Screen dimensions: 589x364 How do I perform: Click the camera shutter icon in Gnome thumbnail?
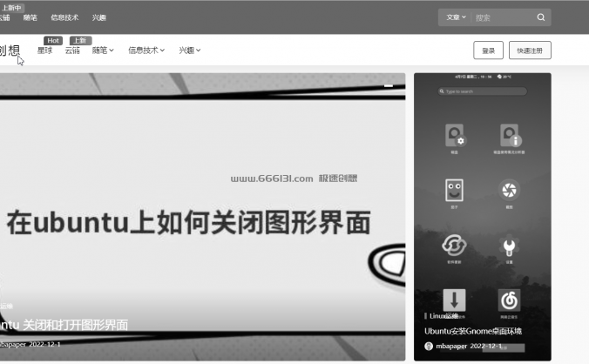coord(510,189)
